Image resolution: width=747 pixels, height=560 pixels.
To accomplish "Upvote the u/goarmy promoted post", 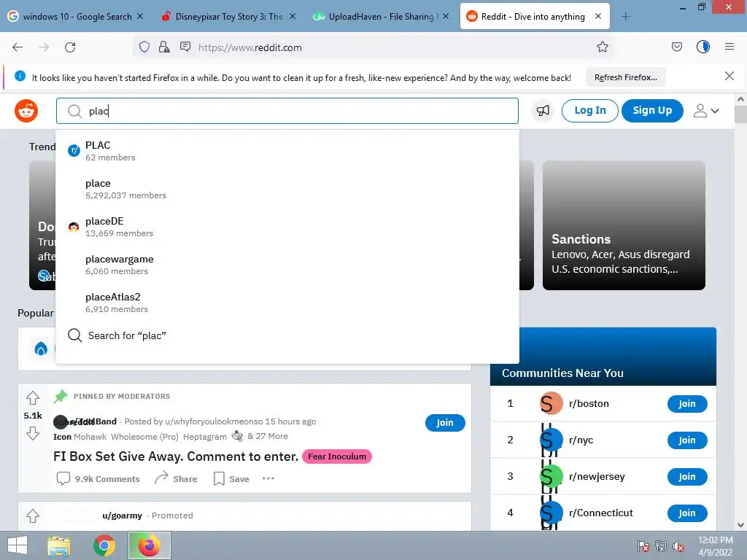I will pos(33,516).
